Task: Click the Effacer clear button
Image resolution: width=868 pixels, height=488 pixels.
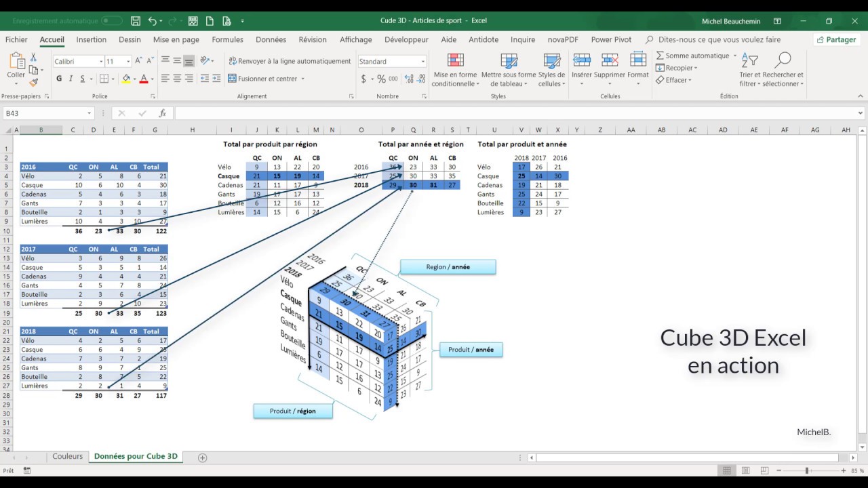Action: (673, 80)
